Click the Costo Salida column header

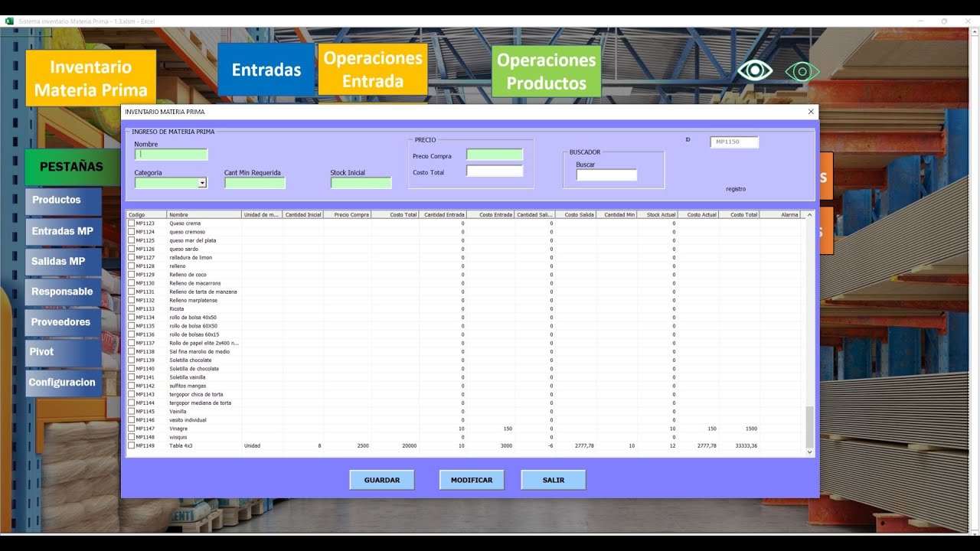pyautogui.click(x=576, y=215)
